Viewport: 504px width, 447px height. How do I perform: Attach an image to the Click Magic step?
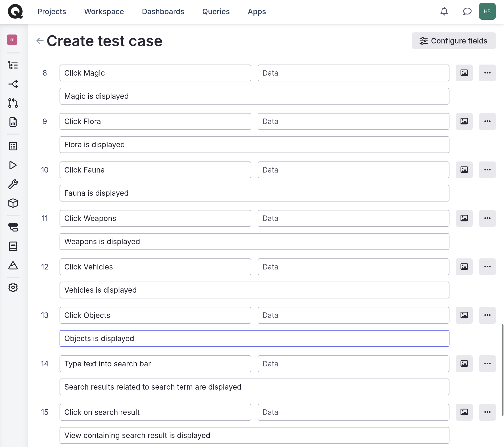(x=464, y=73)
